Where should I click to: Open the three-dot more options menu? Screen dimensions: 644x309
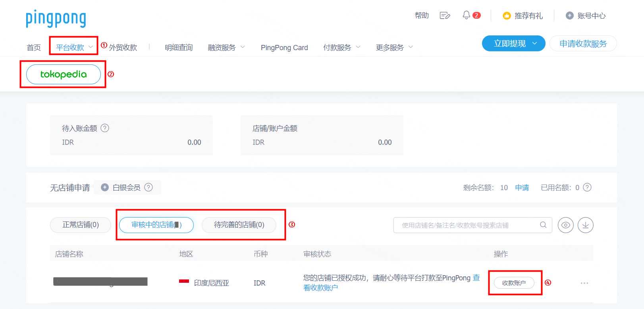tap(584, 283)
